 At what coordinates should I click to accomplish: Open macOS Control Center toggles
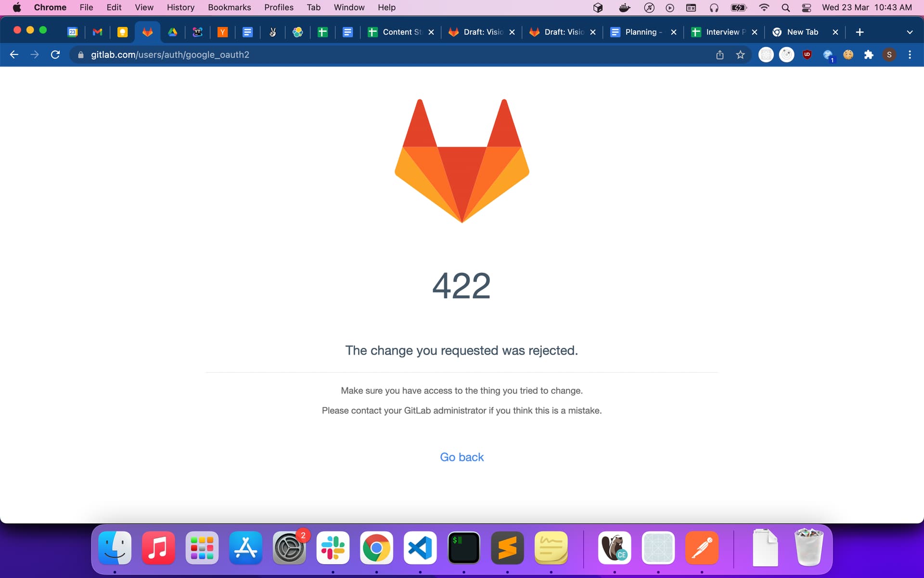[x=807, y=7]
